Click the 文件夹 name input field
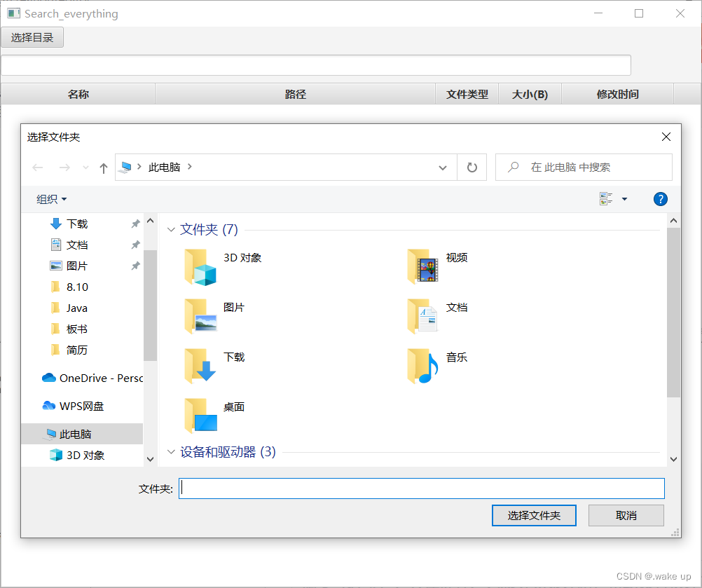The width and height of the screenshot is (702, 588). [421, 488]
